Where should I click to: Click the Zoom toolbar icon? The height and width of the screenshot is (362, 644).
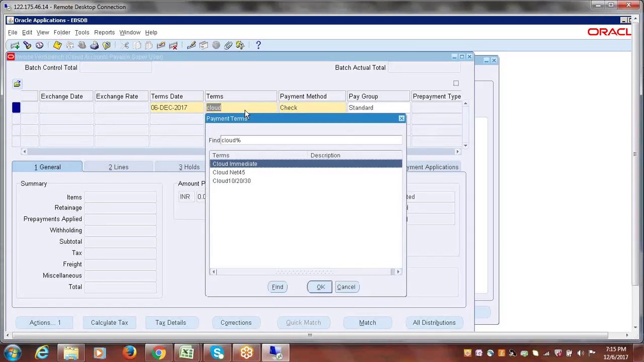204,45
